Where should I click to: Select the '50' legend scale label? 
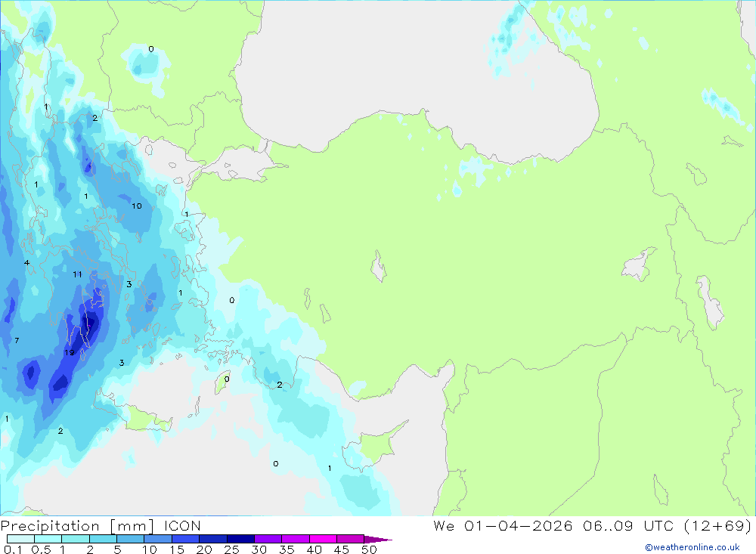tap(369, 549)
